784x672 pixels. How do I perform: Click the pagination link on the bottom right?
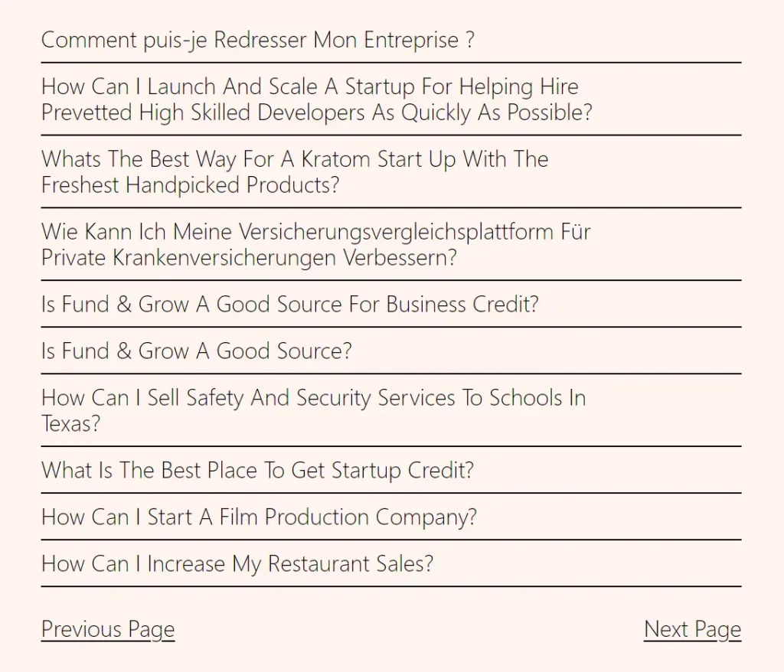coord(692,629)
